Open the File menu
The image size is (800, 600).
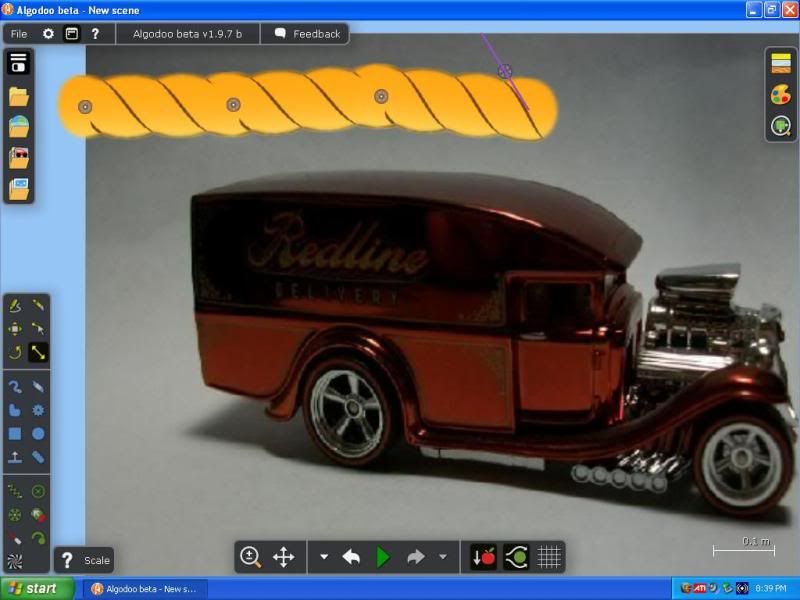pyautogui.click(x=19, y=34)
